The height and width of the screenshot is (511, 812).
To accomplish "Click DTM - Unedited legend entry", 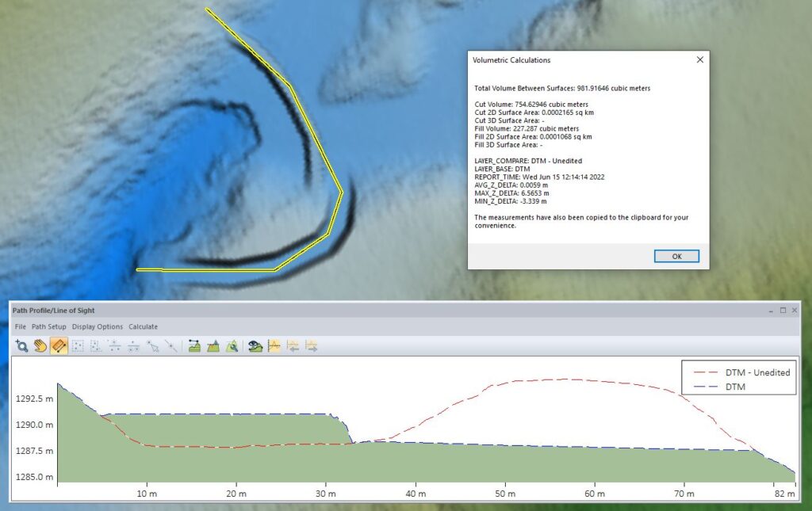I will pos(741,372).
